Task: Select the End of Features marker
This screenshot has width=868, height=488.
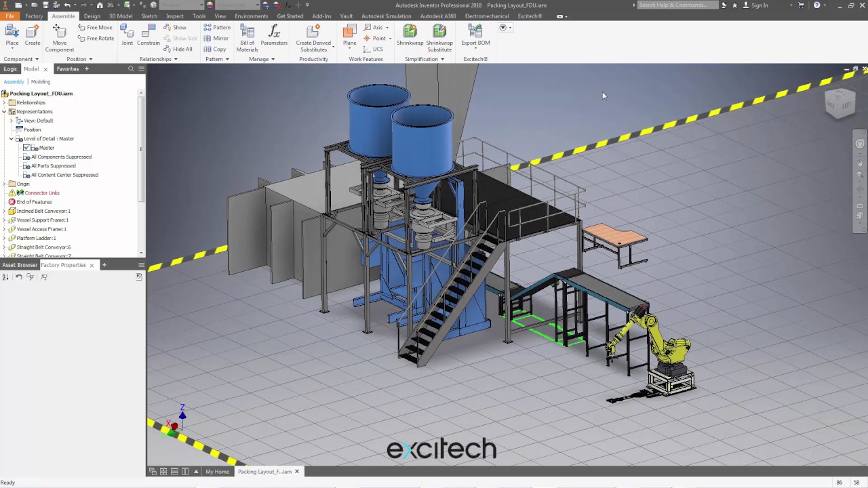Action: coord(34,202)
